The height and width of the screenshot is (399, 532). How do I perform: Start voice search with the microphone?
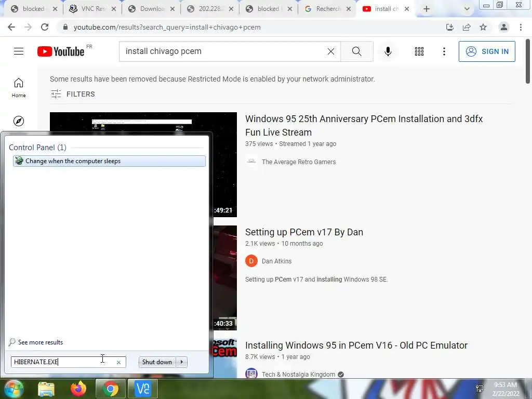[x=388, y=51]
